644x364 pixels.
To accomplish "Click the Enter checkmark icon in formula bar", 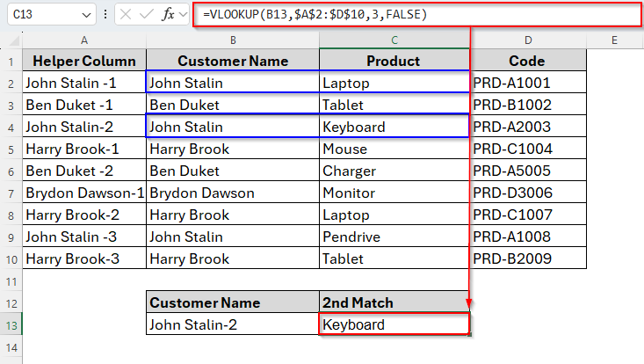I will 147,15.
